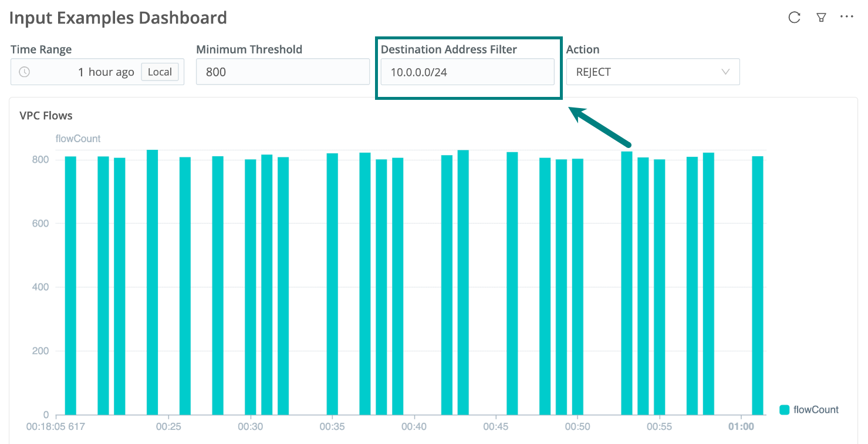Toggle the flowCount legend color swatch

coord(784,410)
